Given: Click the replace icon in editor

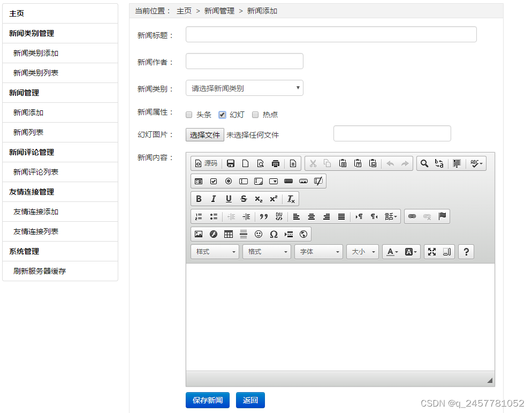Looking at the screenshot, I should pyautogui.click(x=439, y=163).
